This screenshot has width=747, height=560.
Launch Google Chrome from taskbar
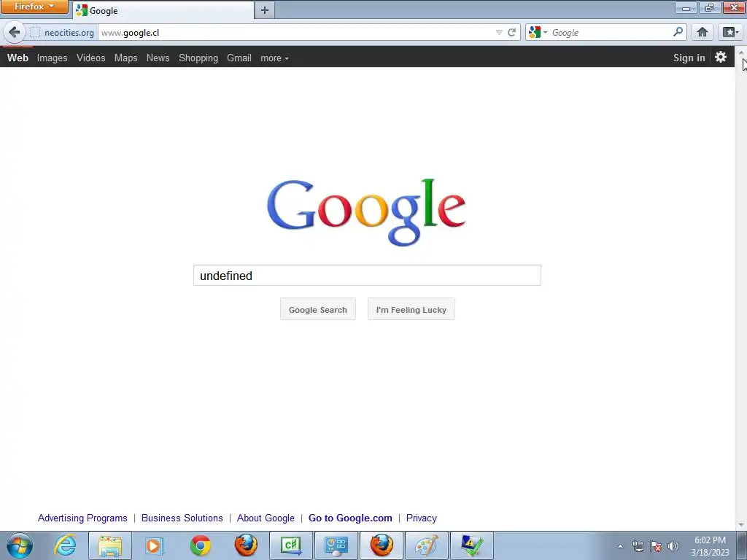(x=200, y=545)
